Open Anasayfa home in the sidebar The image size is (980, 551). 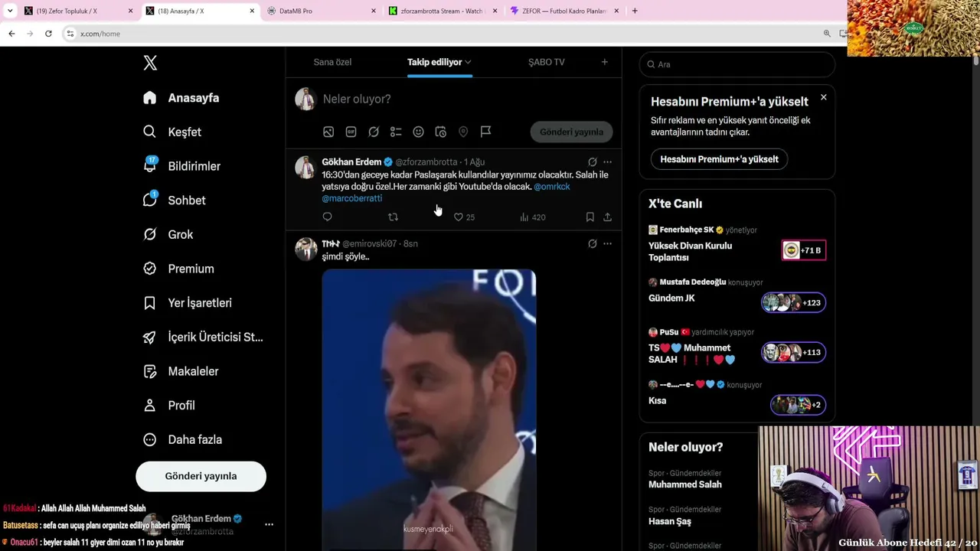pos(181,98)
